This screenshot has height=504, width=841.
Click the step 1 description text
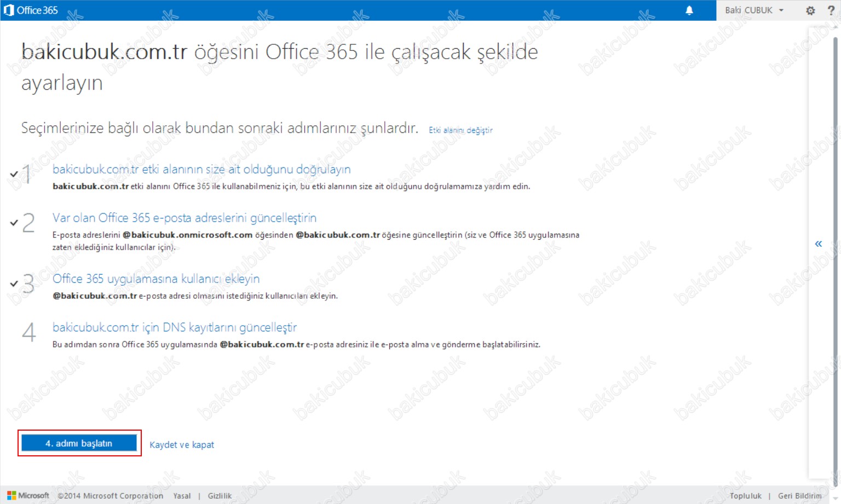(291, 186)
